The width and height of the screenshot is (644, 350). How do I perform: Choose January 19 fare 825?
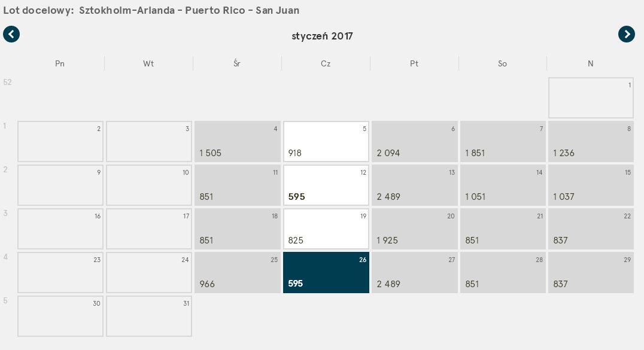click(x=326, y=229)
